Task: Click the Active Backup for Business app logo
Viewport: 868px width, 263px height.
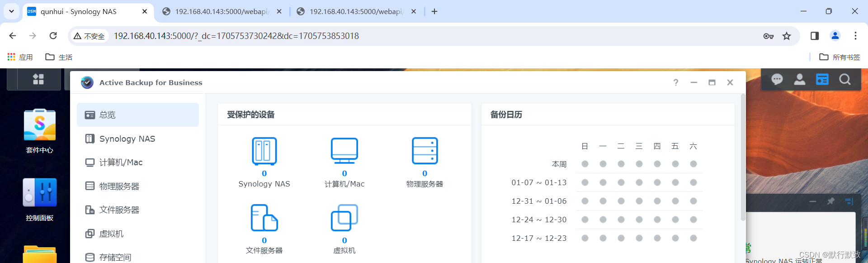Action: click(x=87, y=82)
